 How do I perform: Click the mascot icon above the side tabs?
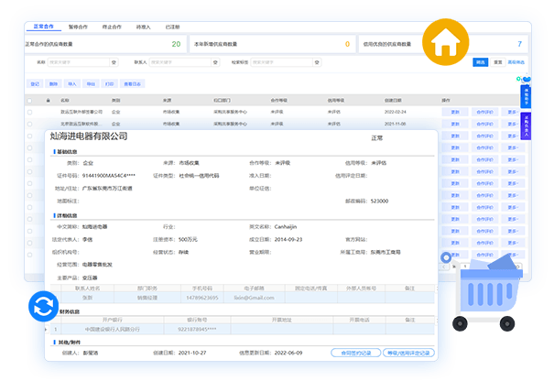point(527,79)
